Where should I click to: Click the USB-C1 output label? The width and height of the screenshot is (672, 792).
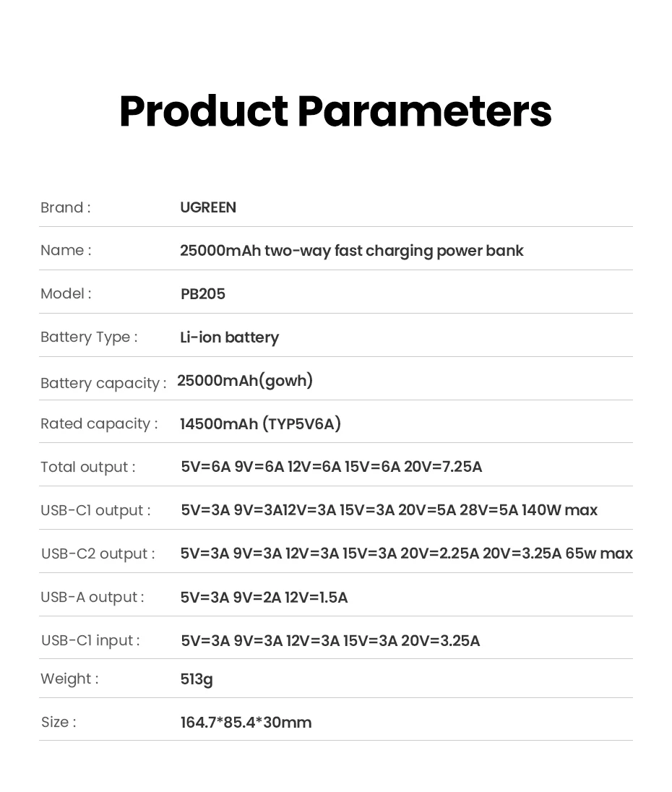point(95,510)
